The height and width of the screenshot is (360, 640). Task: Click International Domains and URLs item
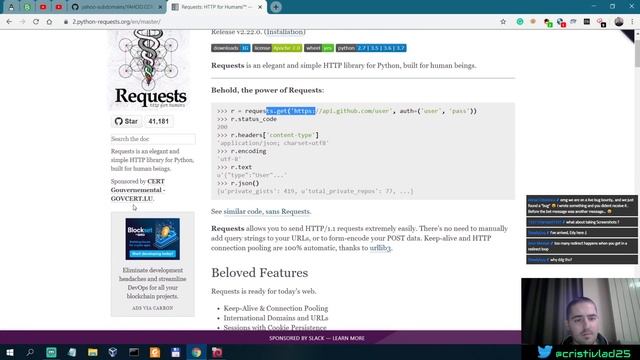[276, 318]
